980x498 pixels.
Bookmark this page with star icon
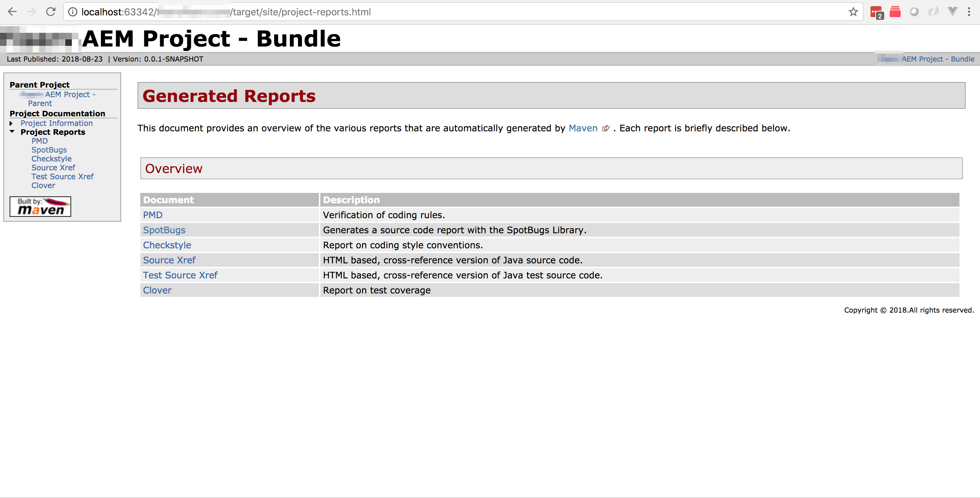(x=853, y=12)
